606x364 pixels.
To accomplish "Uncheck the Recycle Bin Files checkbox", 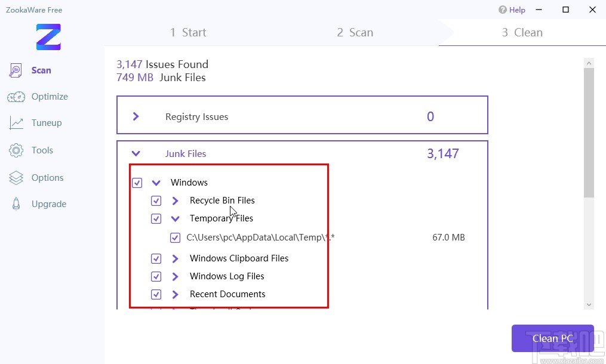I will pyautogui.click(x=156, y=200).
